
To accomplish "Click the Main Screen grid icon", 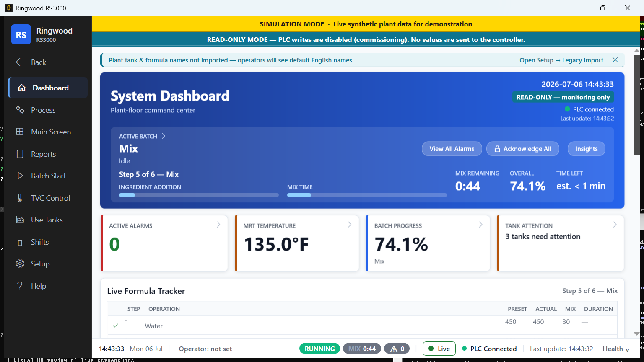I will (20, 132).
